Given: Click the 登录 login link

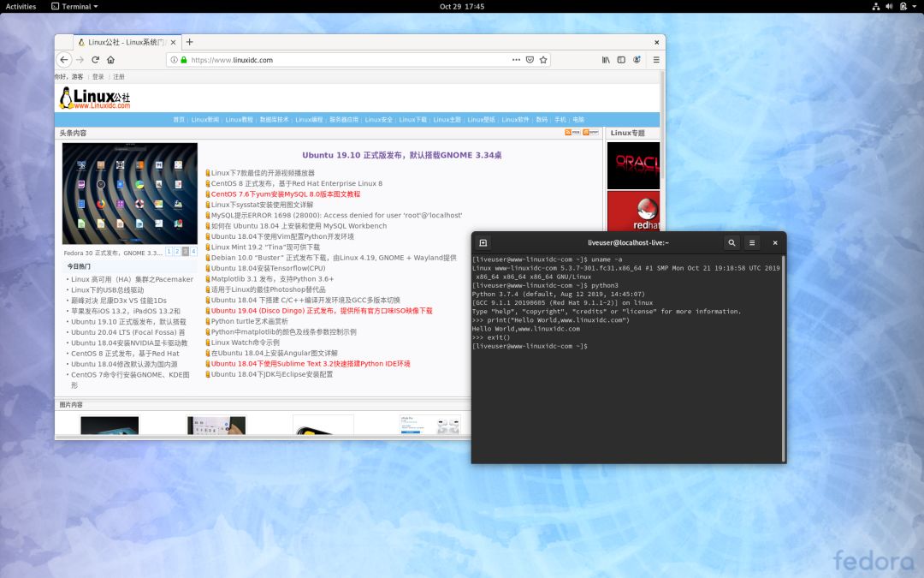Looking at the screenshot, I should [98, 77].
